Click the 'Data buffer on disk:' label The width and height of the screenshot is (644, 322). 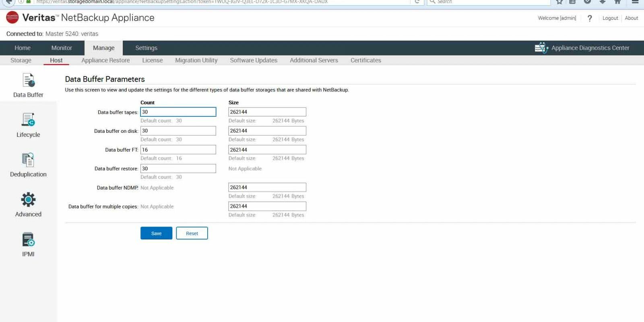point(116,131)
